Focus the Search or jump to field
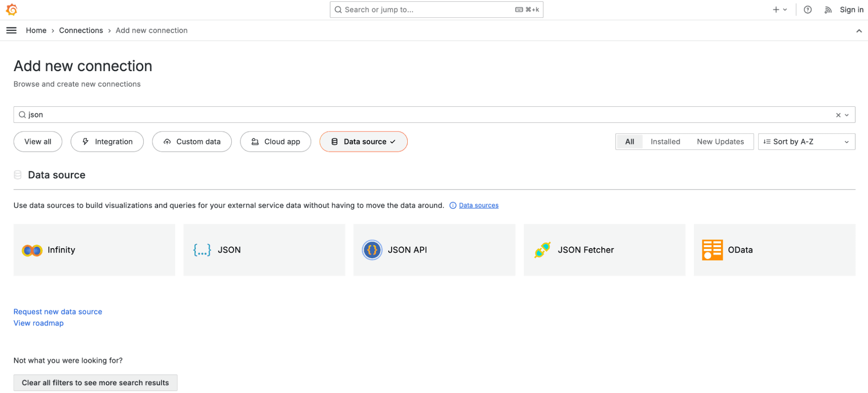The image size is (868, 393). 436,10
